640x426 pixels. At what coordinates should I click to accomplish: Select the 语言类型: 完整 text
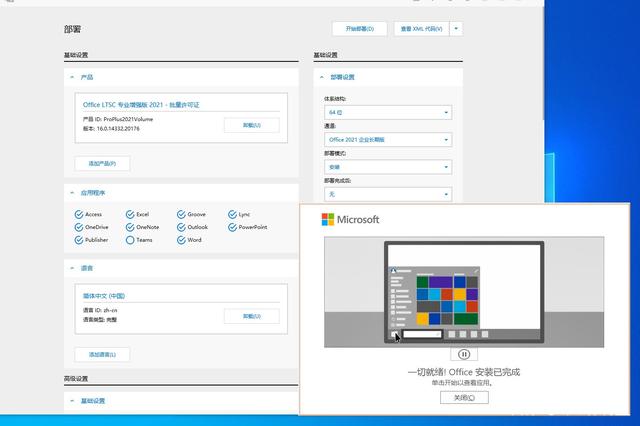pyautogui.click(x=100, y=320)
